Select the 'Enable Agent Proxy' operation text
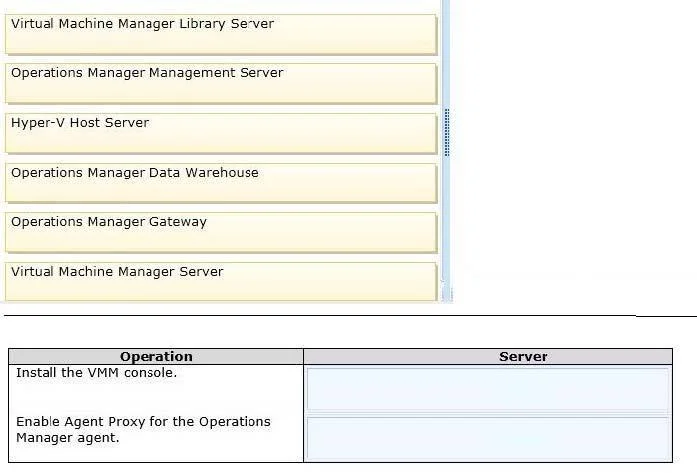Screen dimensions: 697x473 click(143, 429)
